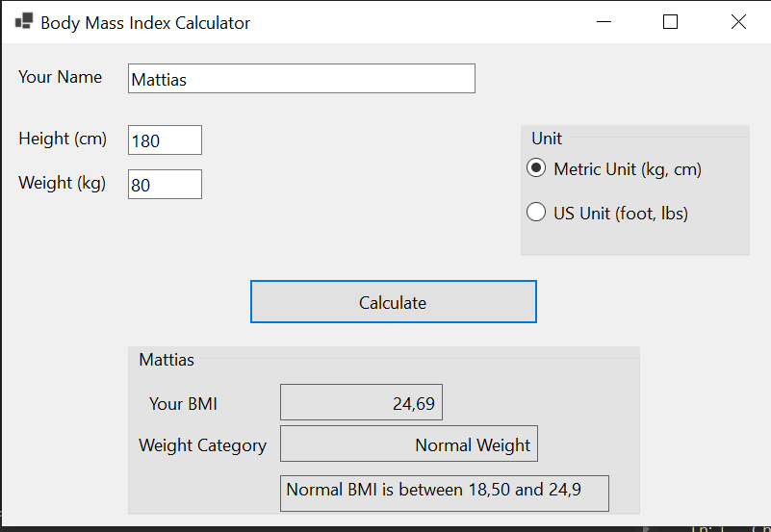Click Body Mass Index Calculator window title

coord(145,22)
